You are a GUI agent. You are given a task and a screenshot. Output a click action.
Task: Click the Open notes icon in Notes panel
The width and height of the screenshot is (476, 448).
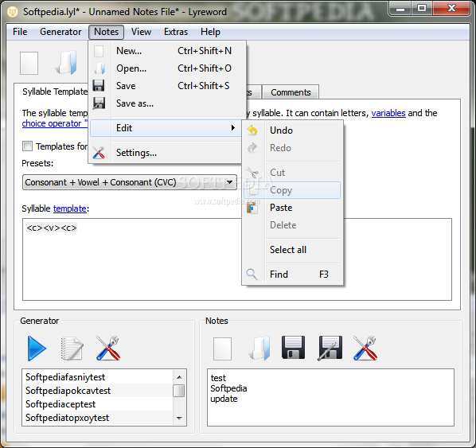259,348
